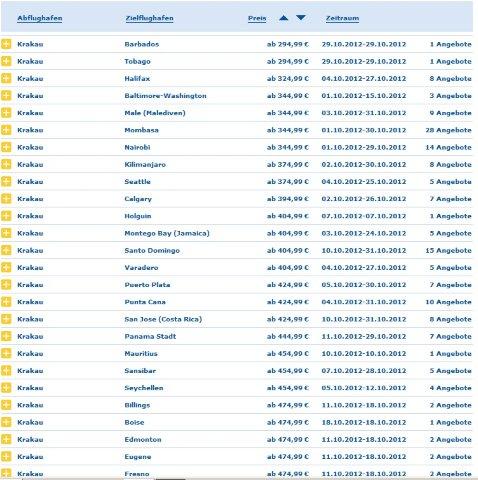Click the Preis column header
The height and width of the screenshot is (480, 478).
[257, 18]
